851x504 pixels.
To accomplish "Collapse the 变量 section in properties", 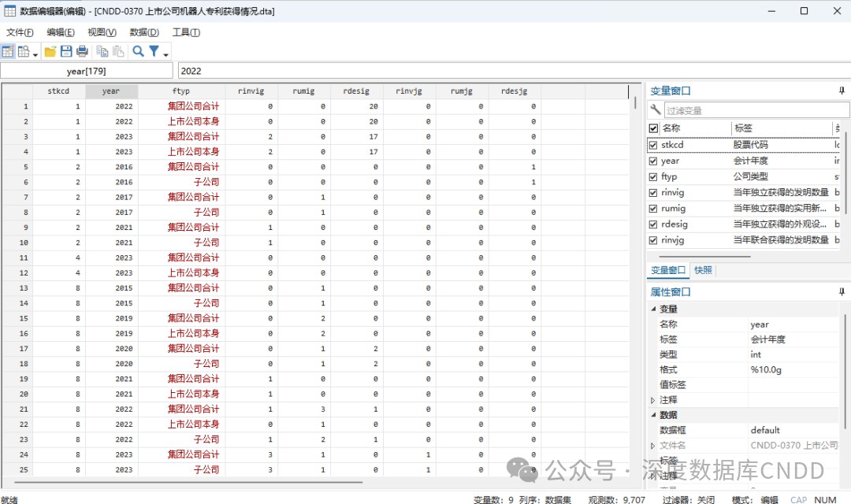I will coord(653,309).
